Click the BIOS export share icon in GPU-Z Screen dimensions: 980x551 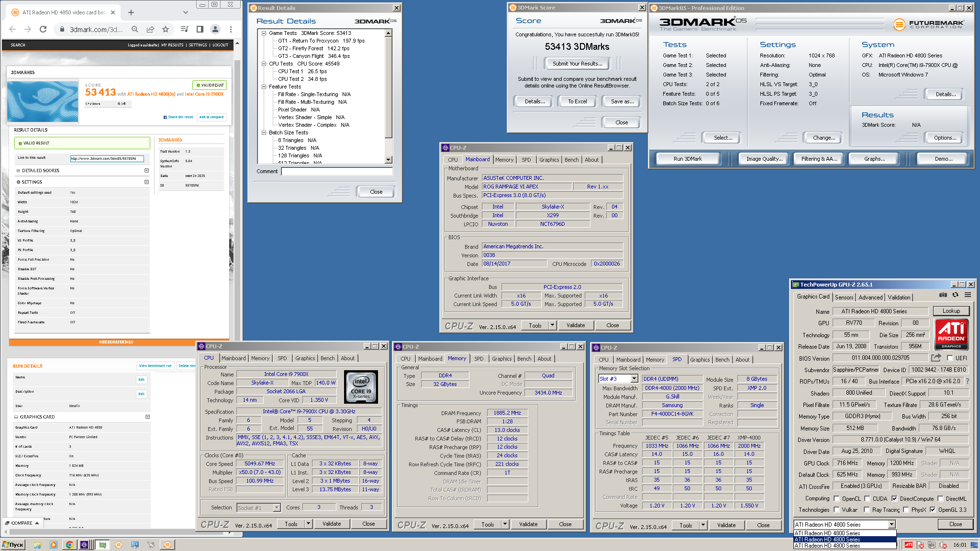pyautogui.click(x=936, y=357)
